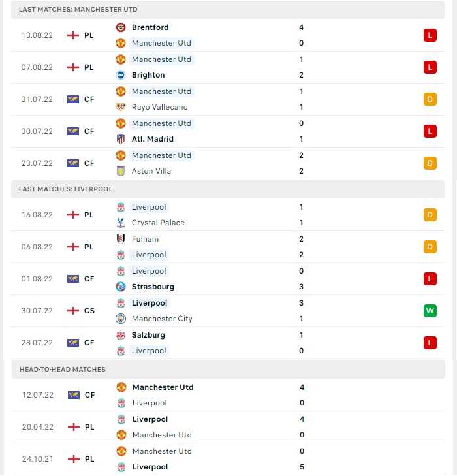The height and width of the screenshot is (476, 457).
Task: Click the red L badge for Brentford match
Action: 430,35
